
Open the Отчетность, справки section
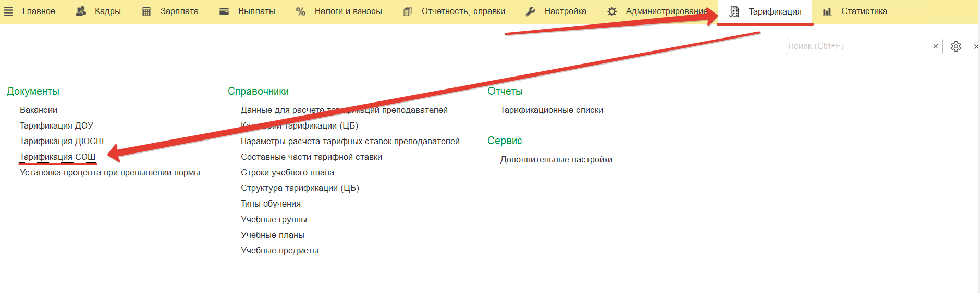[x=463, y=11]
